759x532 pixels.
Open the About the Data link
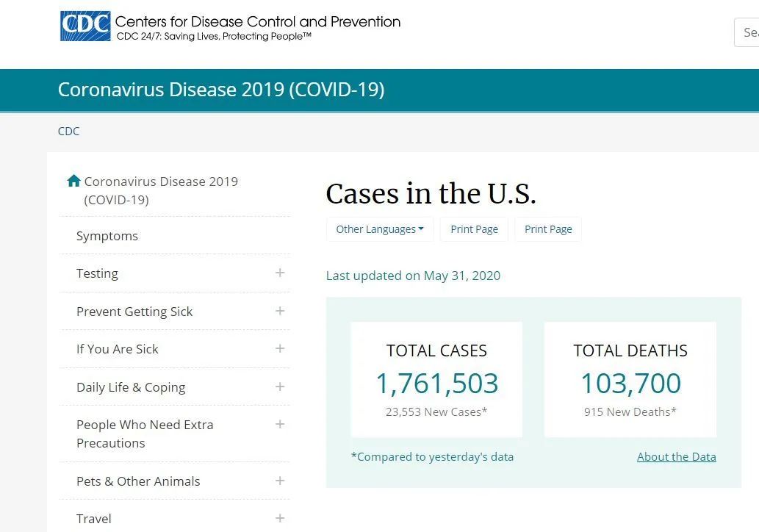[x=676, y=456]
